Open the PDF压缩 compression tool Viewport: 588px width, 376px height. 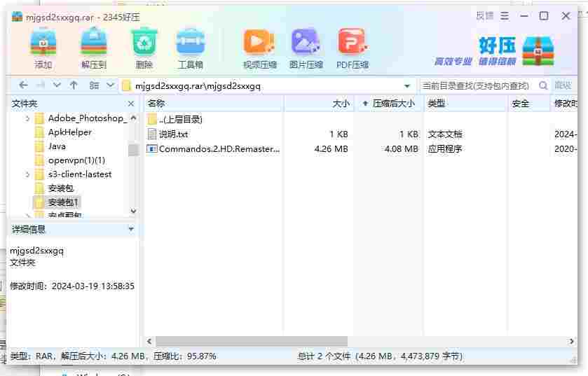(353, 48)
